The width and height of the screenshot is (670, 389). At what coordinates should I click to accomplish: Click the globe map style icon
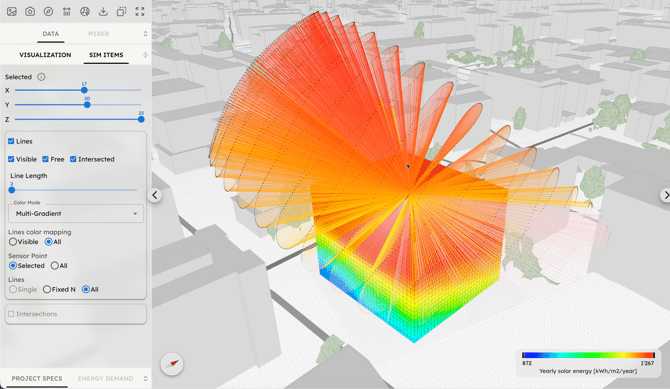pos(85,12)
